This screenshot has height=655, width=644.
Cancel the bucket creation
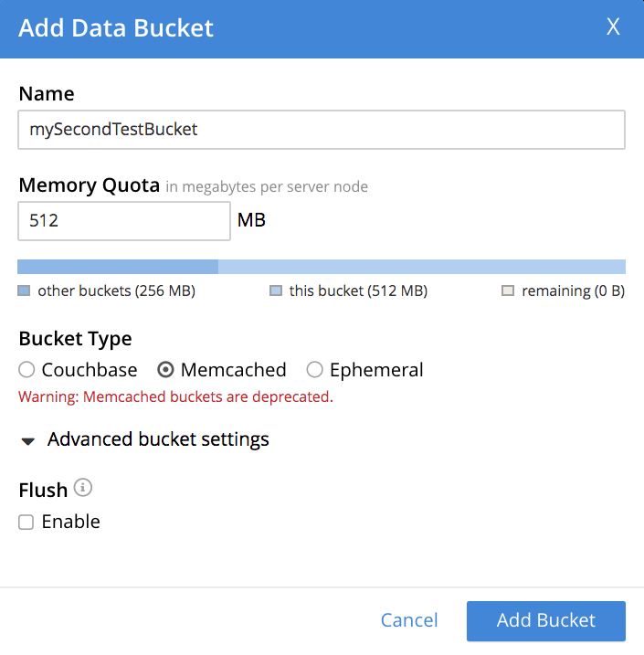(x=409, y=621)
